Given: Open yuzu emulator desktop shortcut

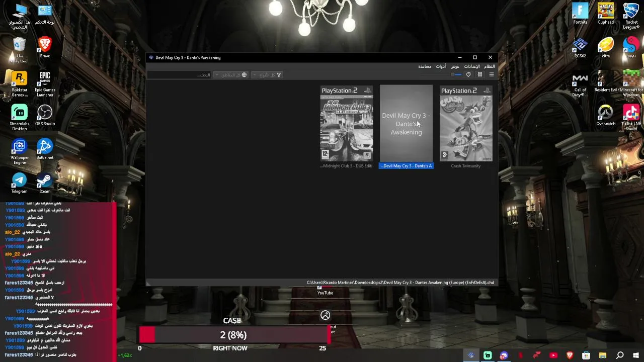Looking at the screenshot, I should pyautogui.click(x=631, y=47).
